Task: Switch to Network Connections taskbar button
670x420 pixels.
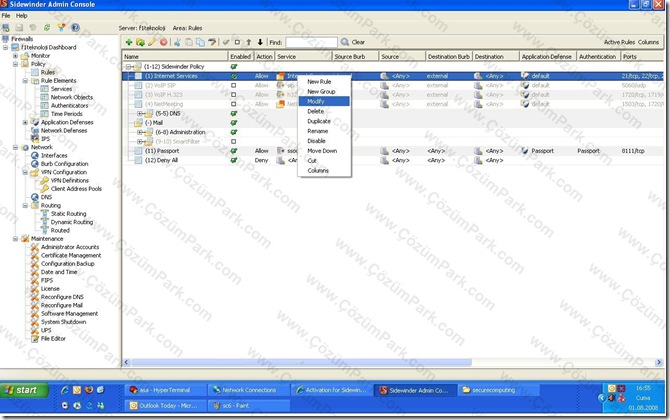Action: 249,390
